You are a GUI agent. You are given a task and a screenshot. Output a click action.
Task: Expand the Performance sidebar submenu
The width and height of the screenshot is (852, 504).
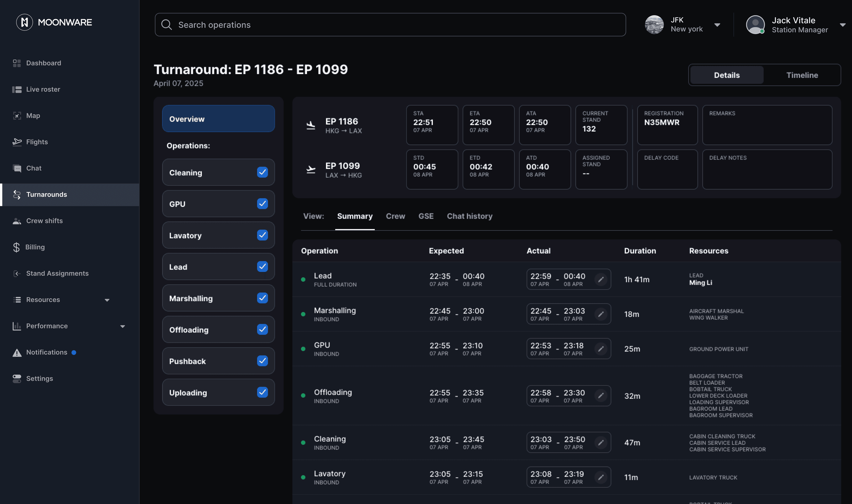point(123,326)
